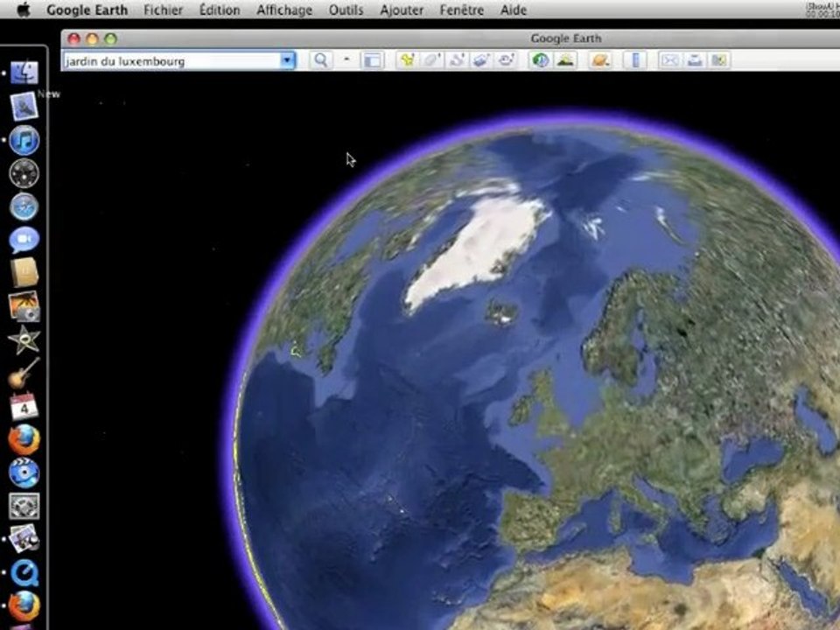Show historical imagery with clock icon
Viewport: 840px width, 630px height.
pyautogui.click(x=541, y=60)
